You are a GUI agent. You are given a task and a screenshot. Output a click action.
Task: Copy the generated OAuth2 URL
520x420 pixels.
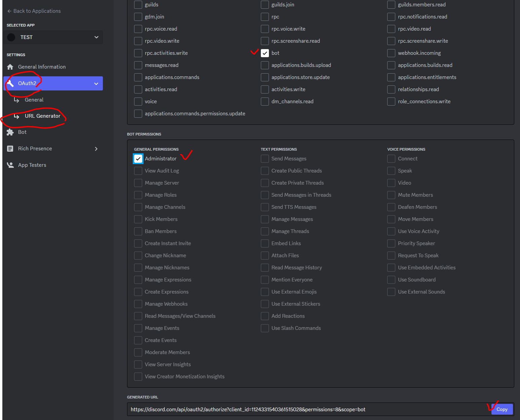click(x=502, y=409)
